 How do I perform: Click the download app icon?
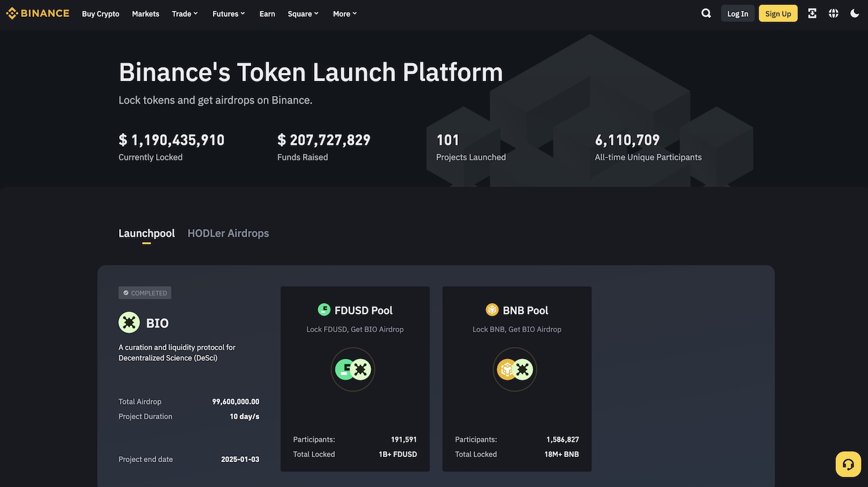[812, 13]
